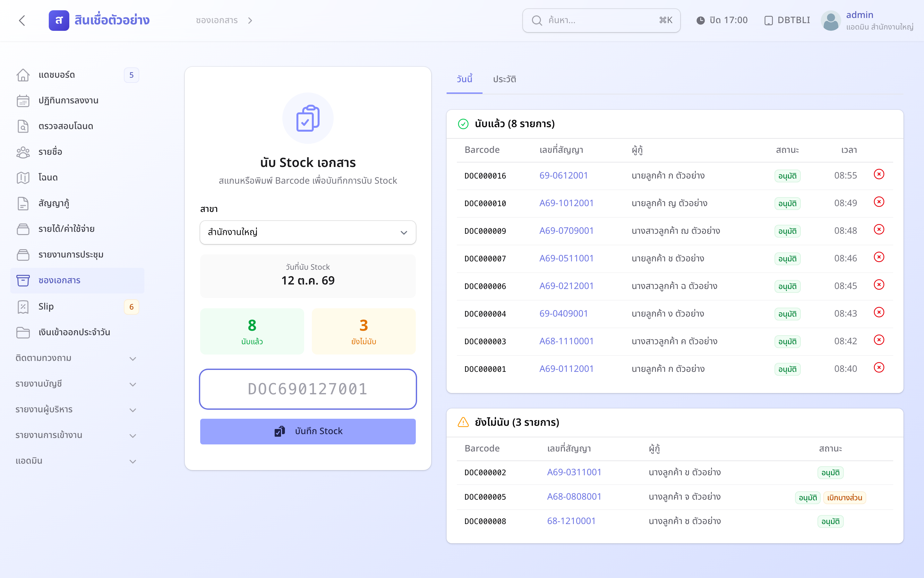Remove counted row DOC000010 with red X
Screen dimensions: 924x578
coord(879,202)
